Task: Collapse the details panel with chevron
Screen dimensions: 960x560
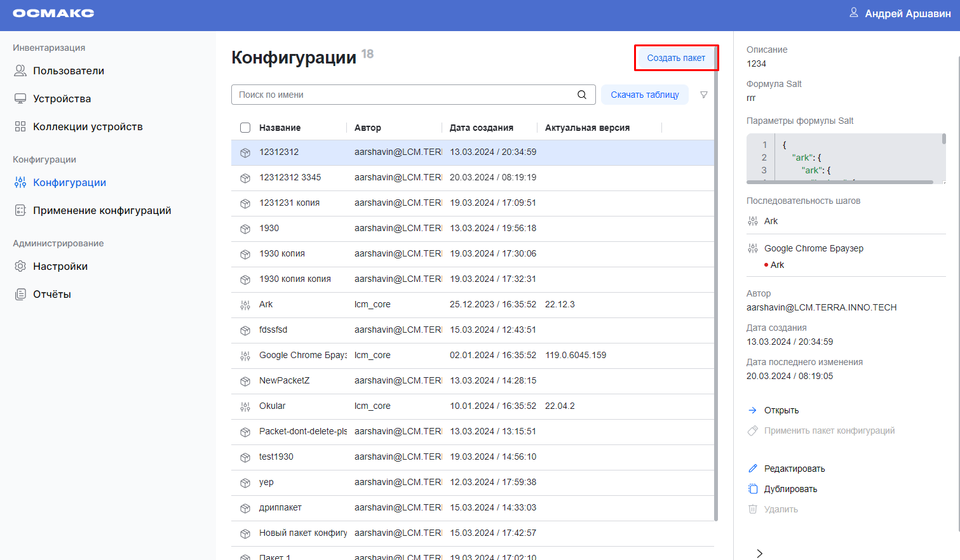Action: (759, 553)
